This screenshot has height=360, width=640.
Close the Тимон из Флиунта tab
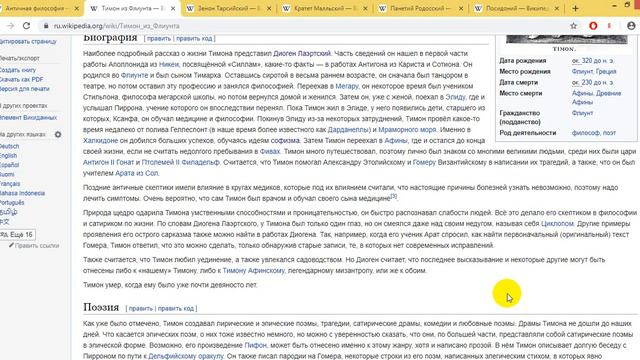tap(173, 8)
